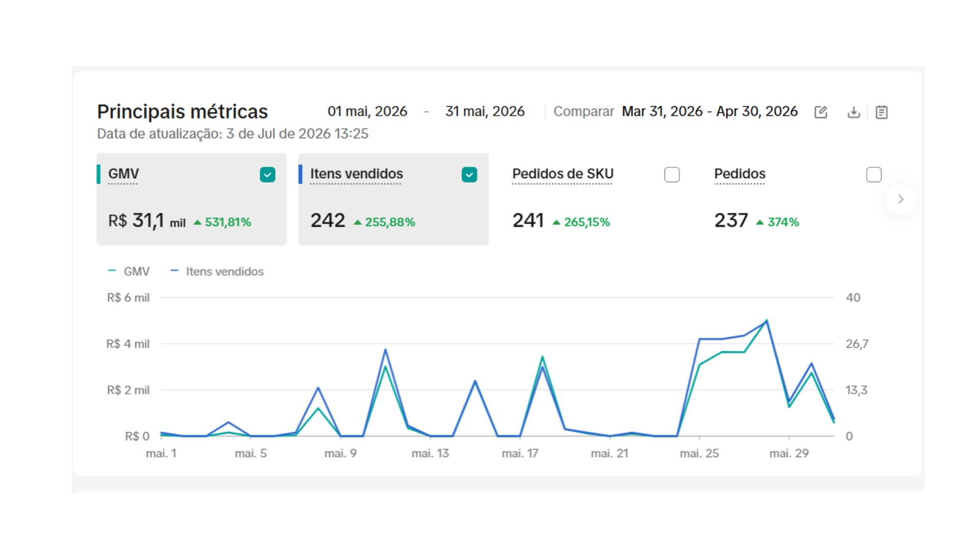This screenshot has height=551, width=980.
Task: Click the 255,88% growth indicator
Action: (x=385, y=222)
